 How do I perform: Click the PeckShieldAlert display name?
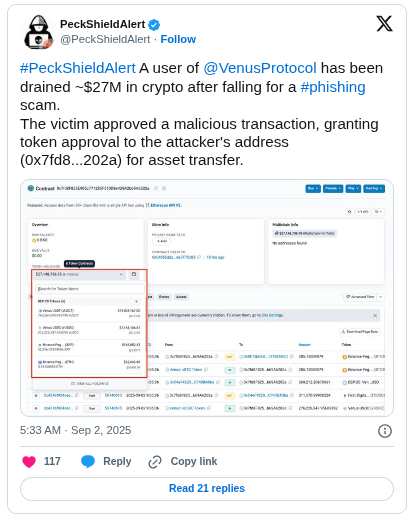tap(103, 24)
